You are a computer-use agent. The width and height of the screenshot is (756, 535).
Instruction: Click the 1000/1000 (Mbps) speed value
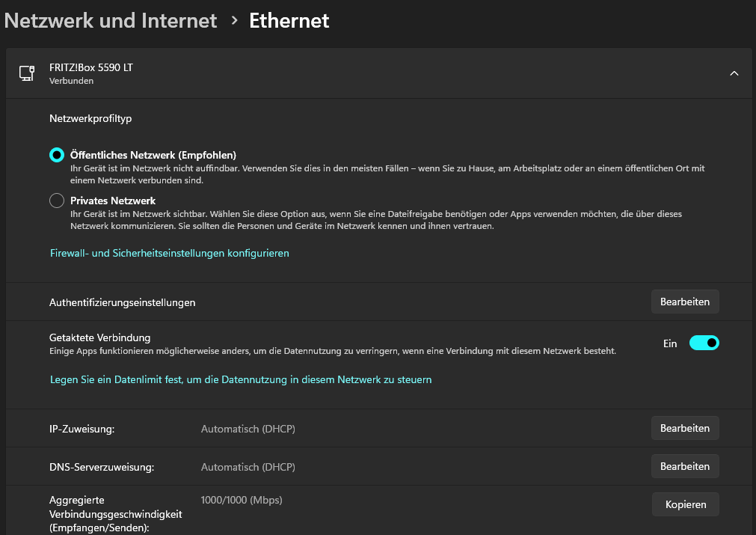click(242, 500)
